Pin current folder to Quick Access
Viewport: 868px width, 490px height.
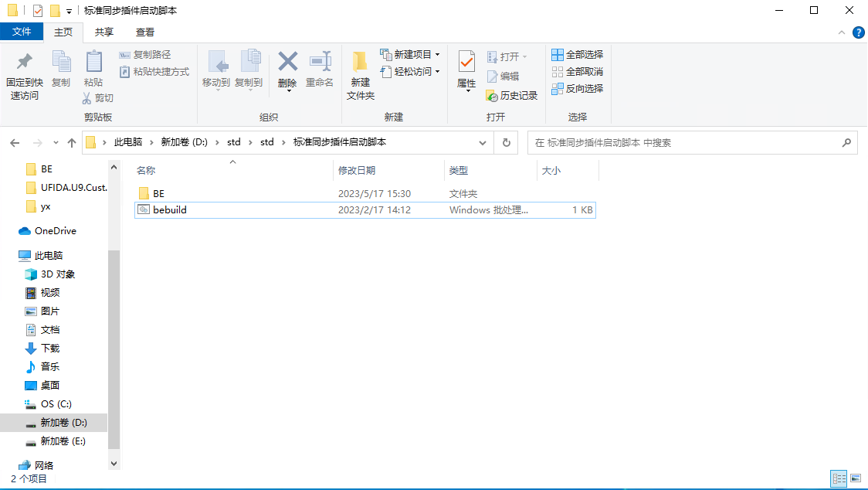pyautogui.click(x=23, y=74)
